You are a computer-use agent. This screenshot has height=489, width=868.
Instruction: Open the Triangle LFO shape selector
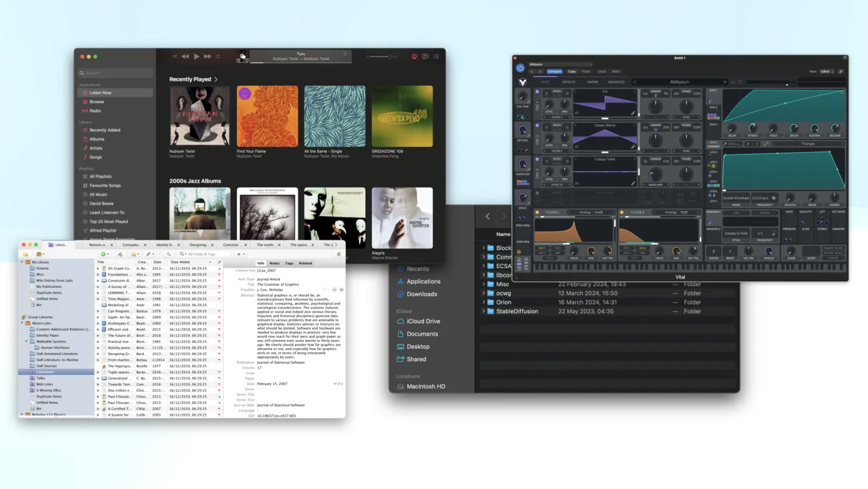click(808, 143)
